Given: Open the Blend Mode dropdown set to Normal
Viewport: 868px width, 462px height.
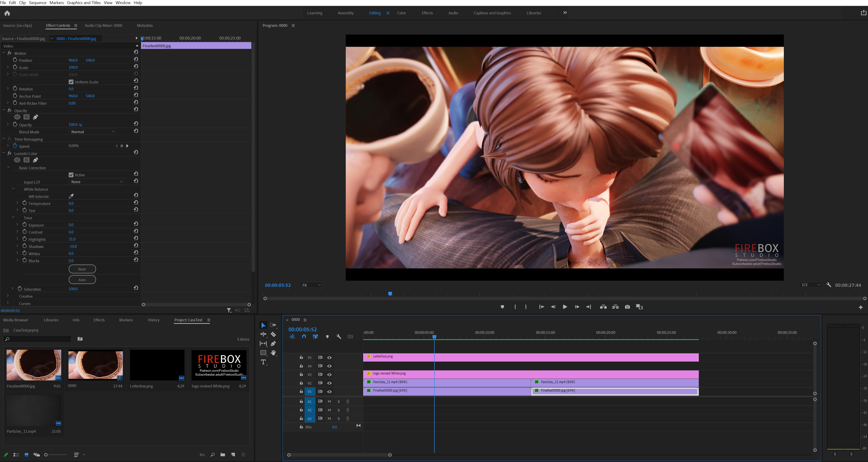Looking at the screenshot, I should tap(93, 132).
